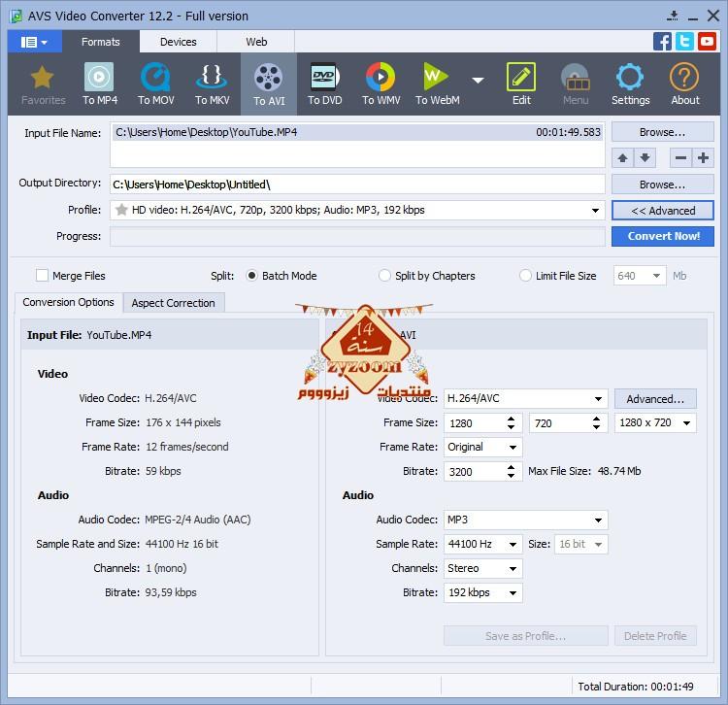This screenshot has height=705, width=728.
Task: Switch to the Formats tab
Action: (x=100, y=42)
